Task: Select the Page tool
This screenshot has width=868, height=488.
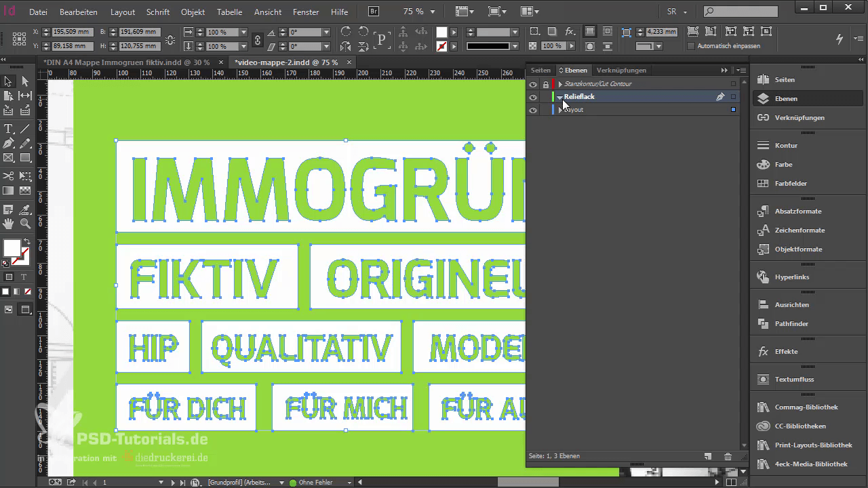Action: [8, 96]
